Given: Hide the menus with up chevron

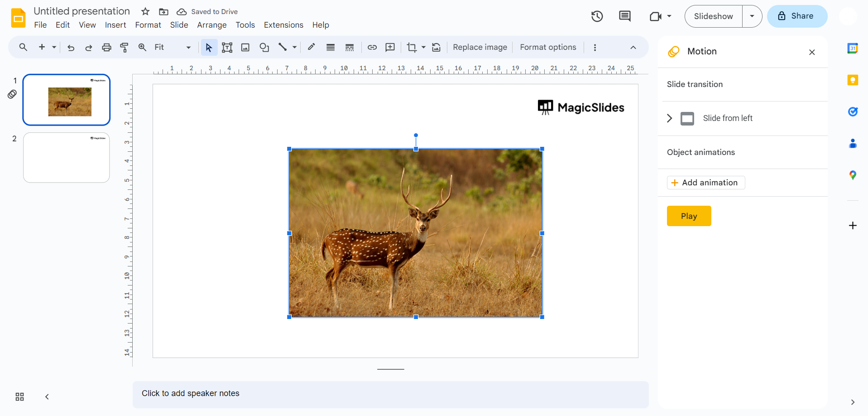Looking at the screenshot, I should point(633,48).
